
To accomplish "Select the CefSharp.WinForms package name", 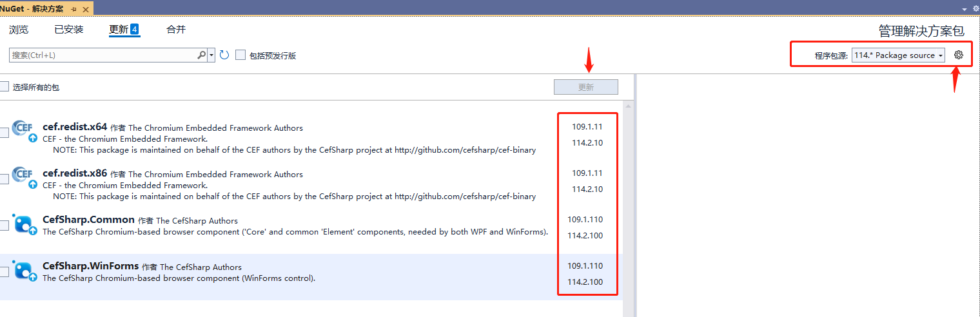I will coord(91,266).
